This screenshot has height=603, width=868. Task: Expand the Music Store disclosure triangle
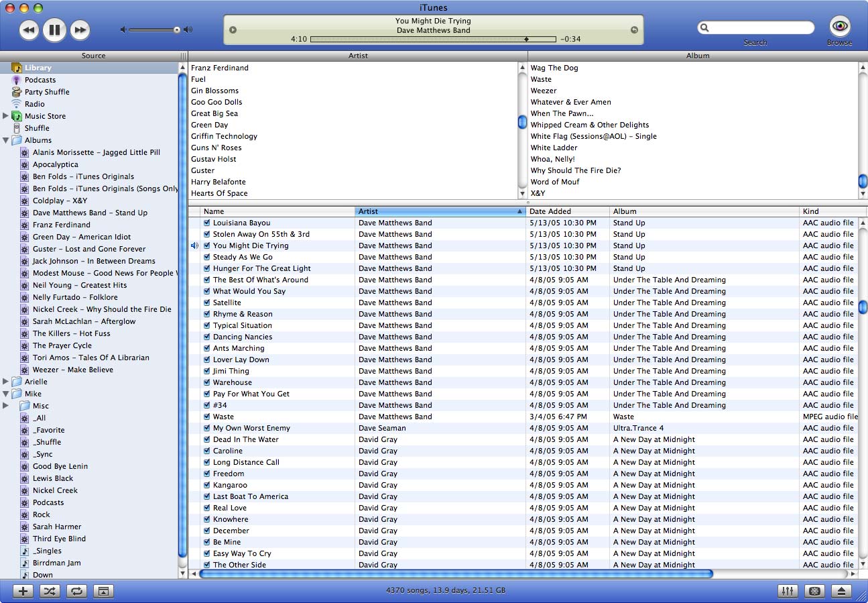pyautogui.click(x=6, y=116)
